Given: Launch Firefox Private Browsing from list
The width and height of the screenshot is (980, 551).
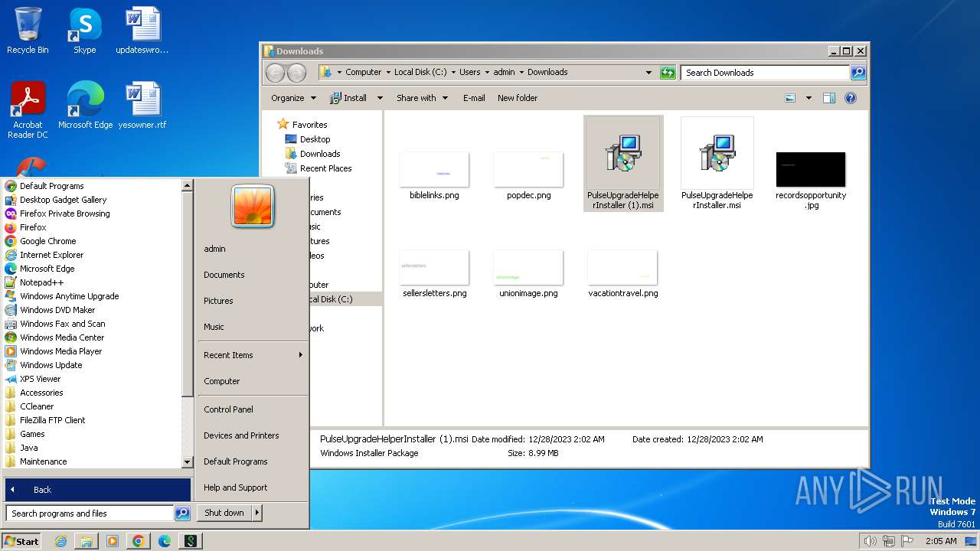Looking at the screenshot, I should click(64, 214).
